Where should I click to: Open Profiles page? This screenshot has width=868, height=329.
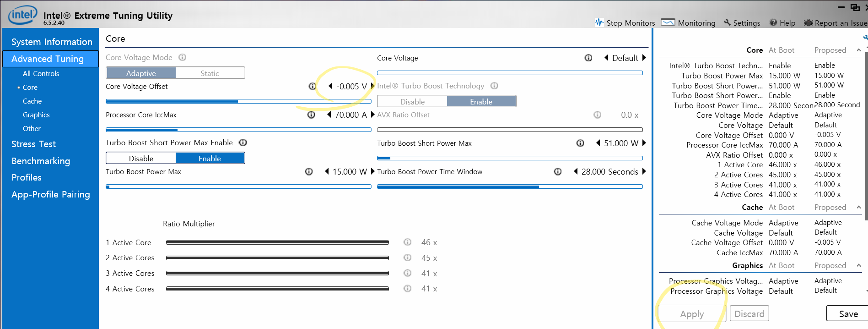tap(27, 177)
